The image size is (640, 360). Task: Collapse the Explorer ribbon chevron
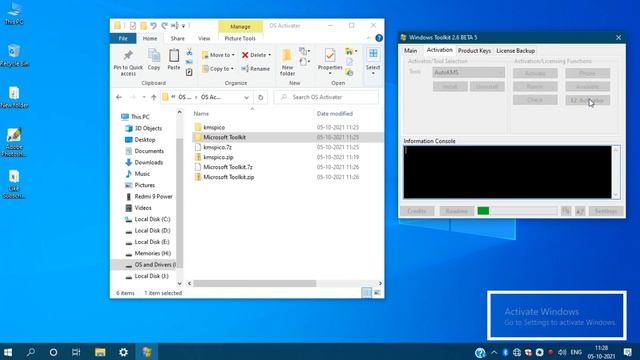(x=369, y=38)
